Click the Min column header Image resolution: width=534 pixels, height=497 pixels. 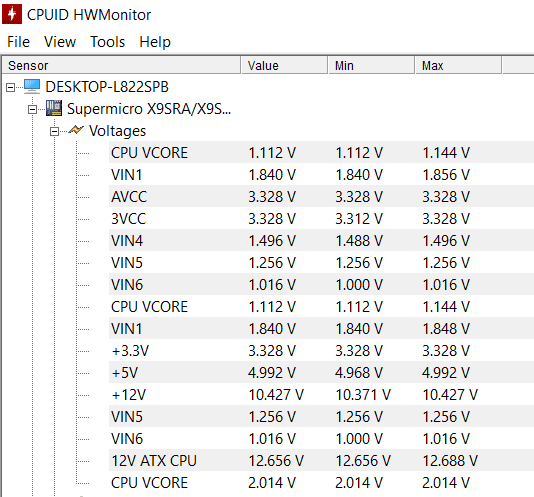click(x=371, y=65)
